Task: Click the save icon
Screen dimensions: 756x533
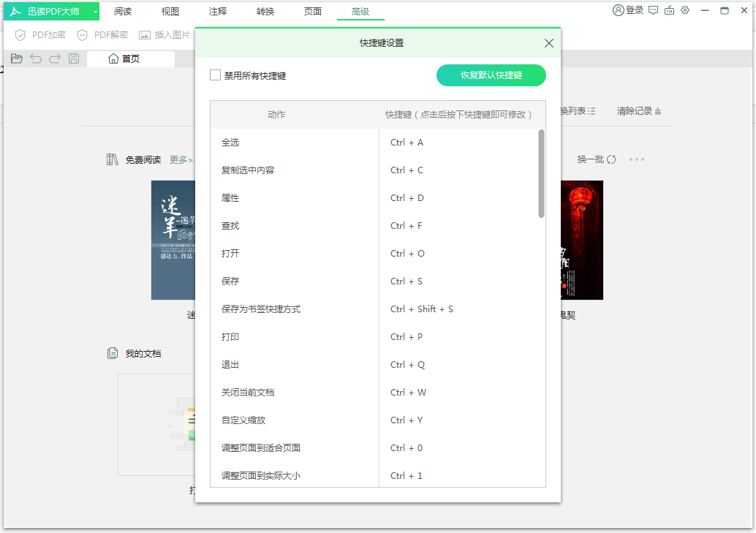Action: (72, 58)
